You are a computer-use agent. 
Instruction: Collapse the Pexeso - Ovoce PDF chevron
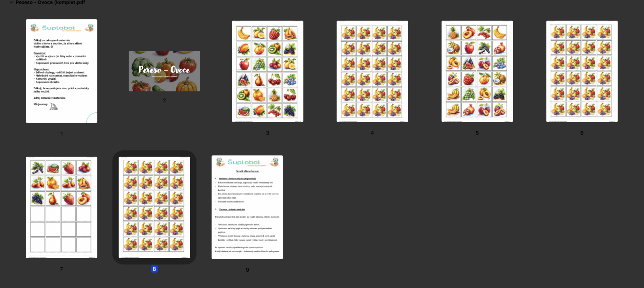tap(11, 2)
